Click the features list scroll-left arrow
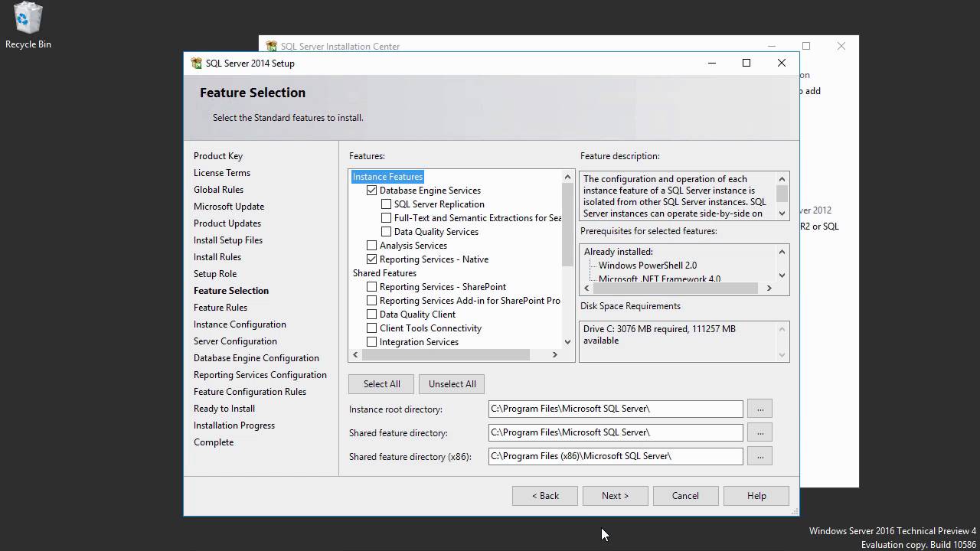 tap(354, 355)
